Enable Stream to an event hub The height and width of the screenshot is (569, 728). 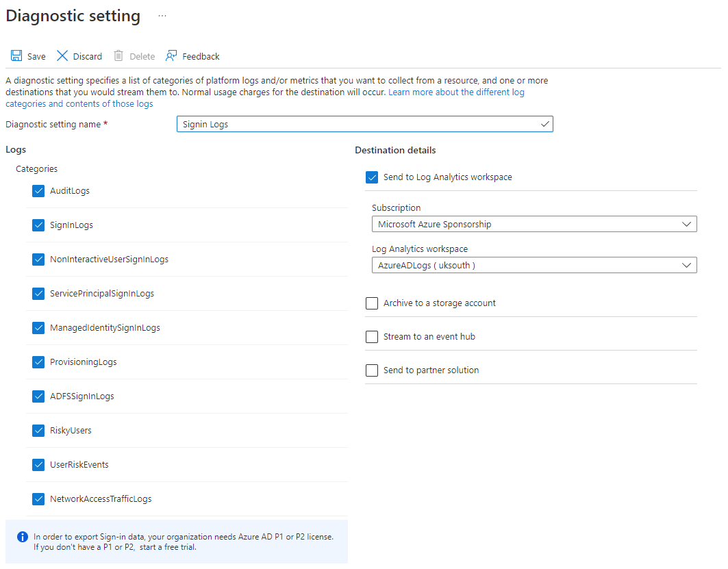pos(372,337)
